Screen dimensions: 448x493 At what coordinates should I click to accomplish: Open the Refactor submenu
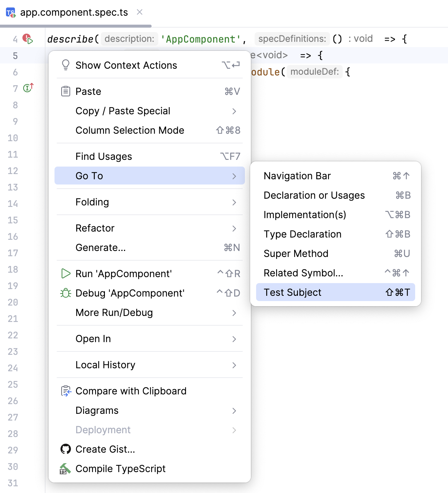pyautogui.click(x=95, y=228)
